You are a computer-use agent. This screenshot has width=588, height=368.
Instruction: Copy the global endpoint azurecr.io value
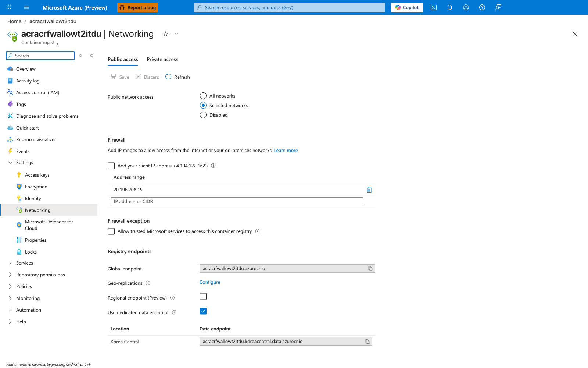[370, 269]
